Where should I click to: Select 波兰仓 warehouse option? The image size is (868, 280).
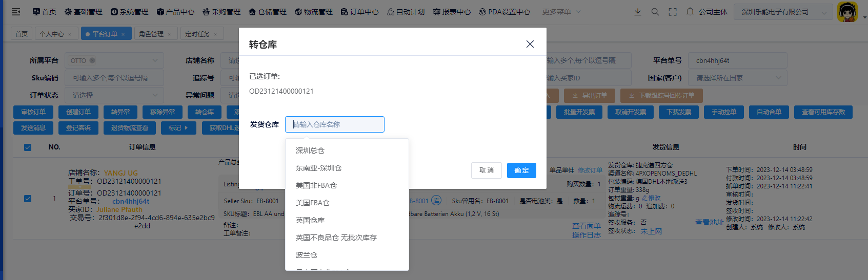[x=347, y=255]
